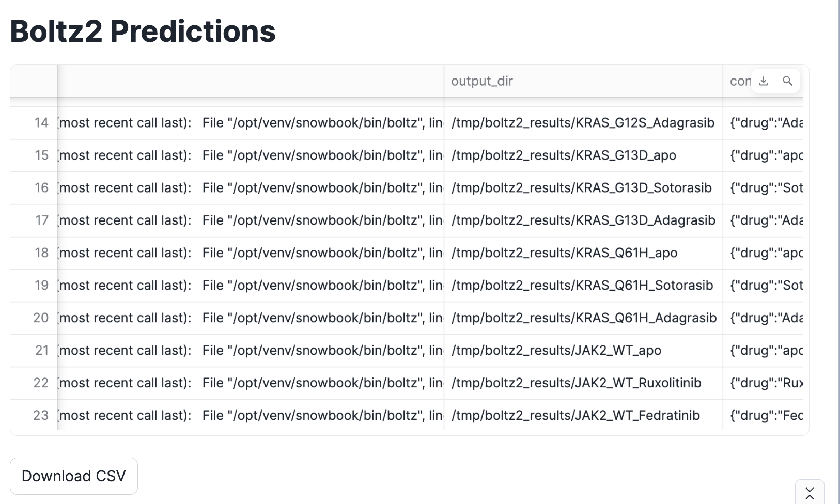Select the KRAS_Q61H_apo output directory cell
The height and width of the screenshot is (504, 840).
point(564,253)
